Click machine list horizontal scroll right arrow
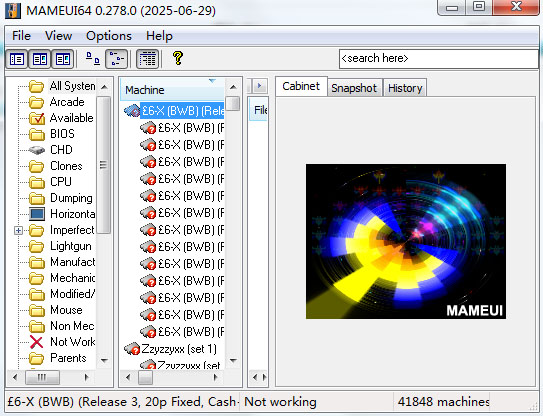 point(215,377)
